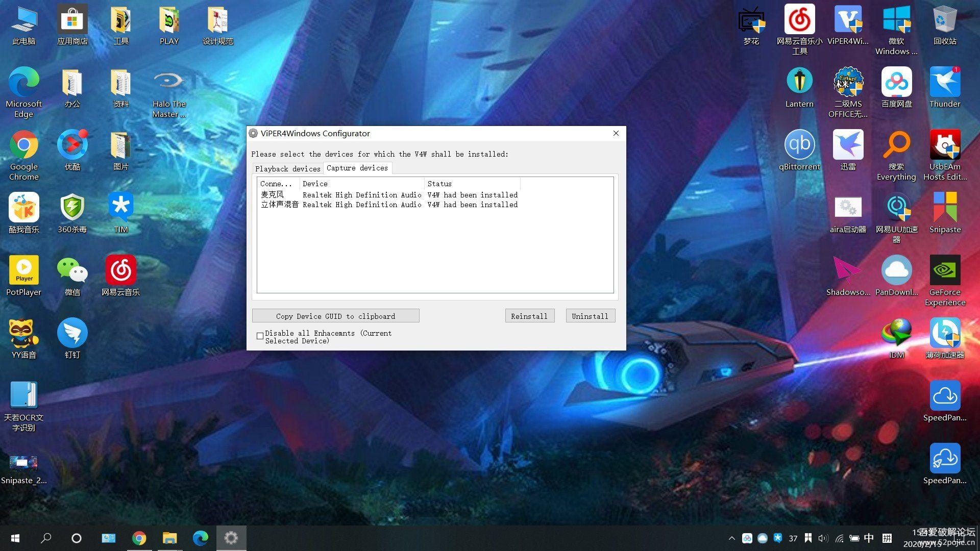This screenshot has height=551, width=980.
Task: Open File Explorer in taskbar
Action: 169,538
